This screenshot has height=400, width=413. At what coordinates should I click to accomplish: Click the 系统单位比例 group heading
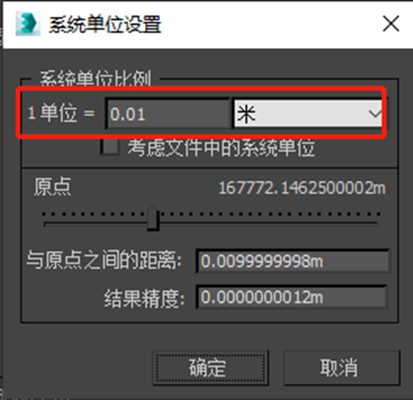point(96,79)
